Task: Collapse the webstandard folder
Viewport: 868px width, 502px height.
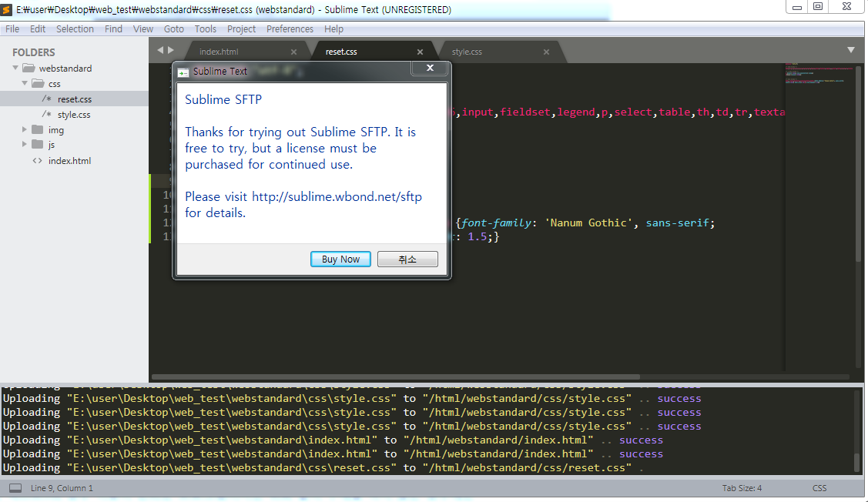Action: 15,68
